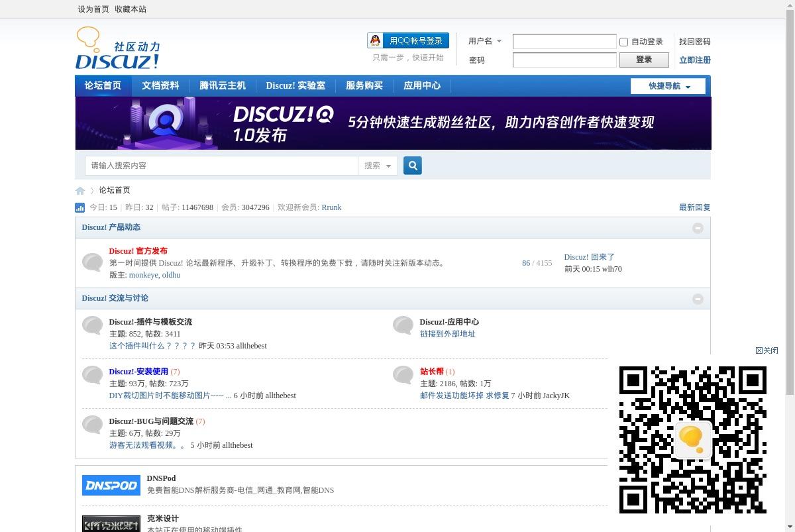Open the 快捷导航 dropdown
This screenshot has width=795, height=532.
pos(668,86)
